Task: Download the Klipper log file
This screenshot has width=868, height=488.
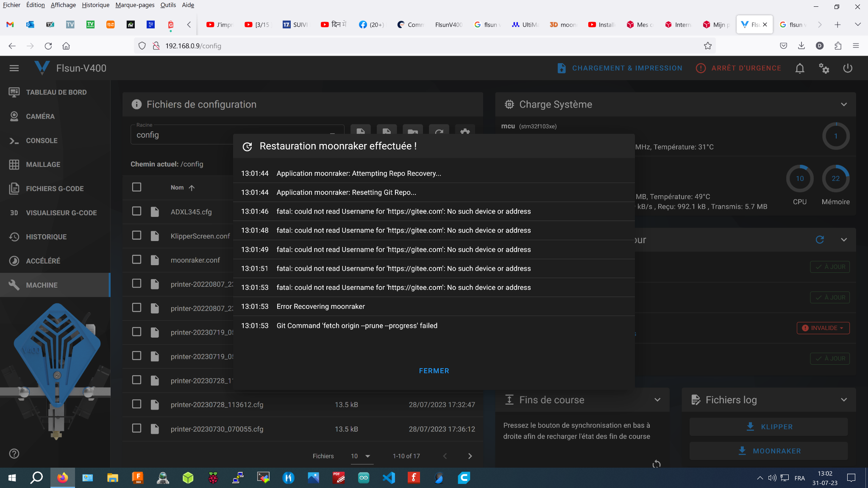Action: (768, 427)
